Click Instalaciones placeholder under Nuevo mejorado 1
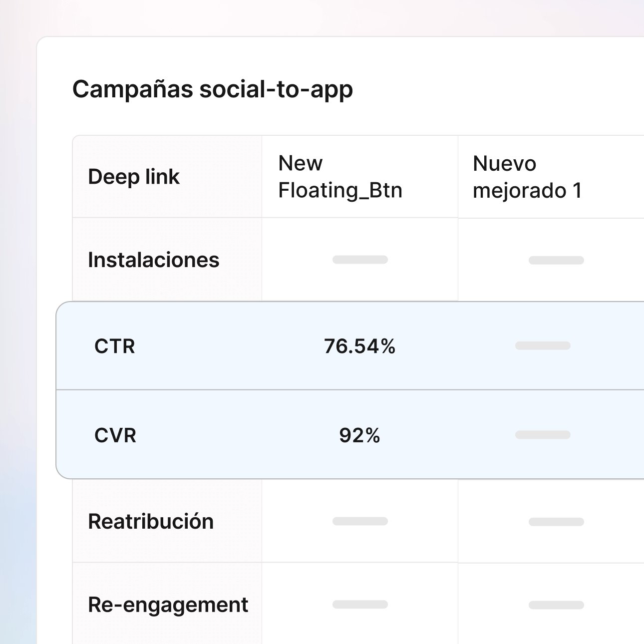The height and width of the screenshot is (644, 644). pos(556,260)
